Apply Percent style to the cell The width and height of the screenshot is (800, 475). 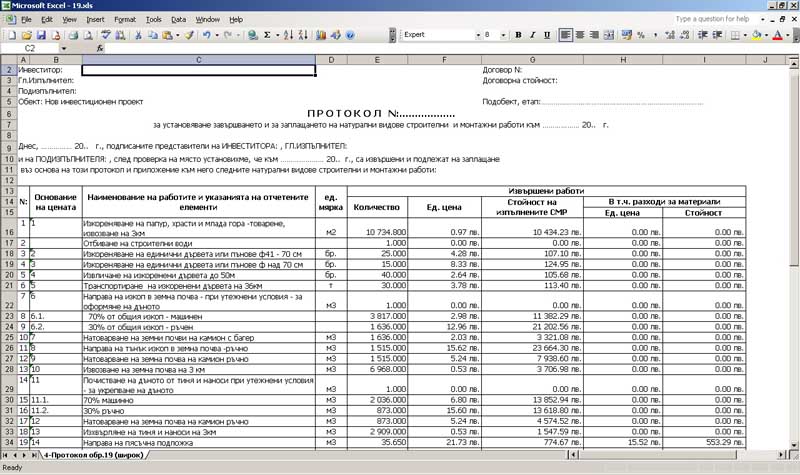(641, 35)
